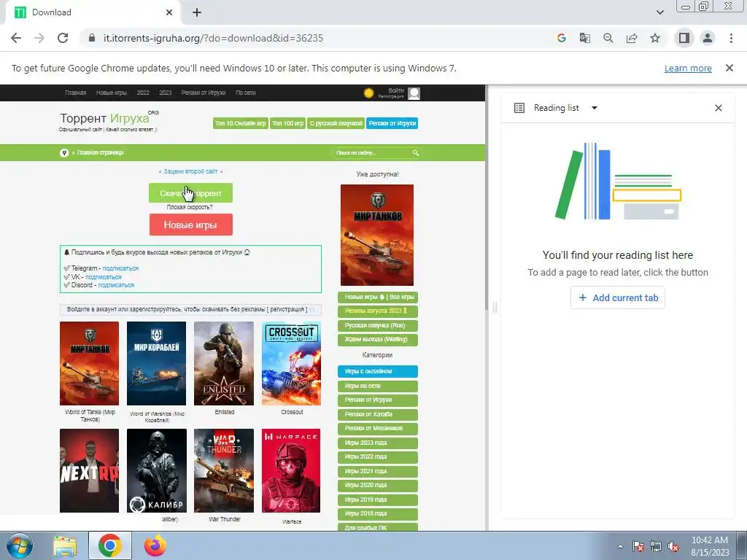Toggle the side panel button
This screenshot has width=747, height=560.
point(684,38)
